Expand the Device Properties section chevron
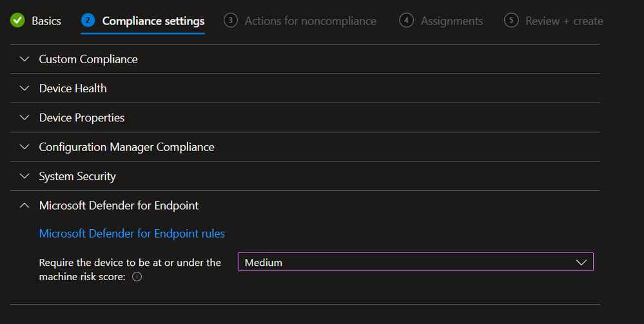 point(24,118)
